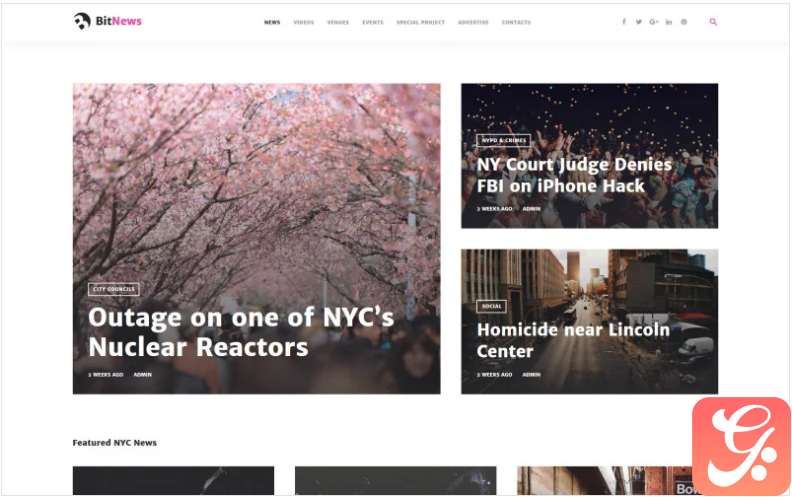Open the Twitter bird icon
792x497 pixels.
tap(639, 22)
